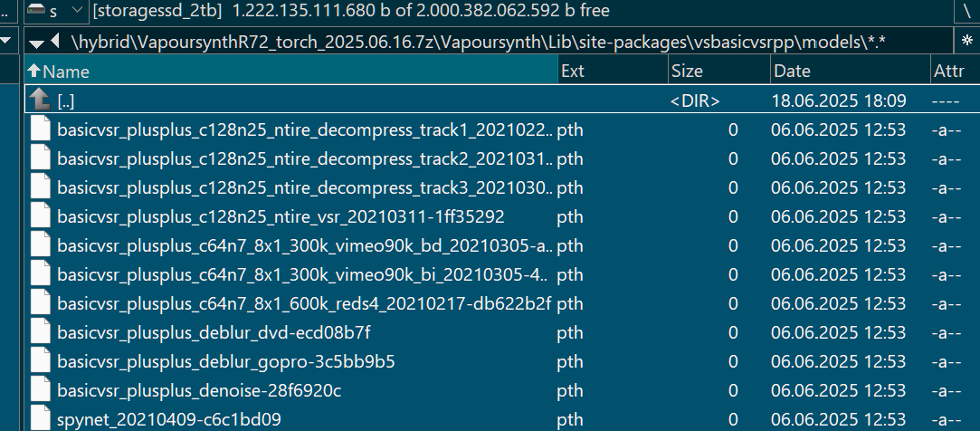980x431 pixels.
Task: Click the parent folder up-arrow icon
Action: point(41,100)
